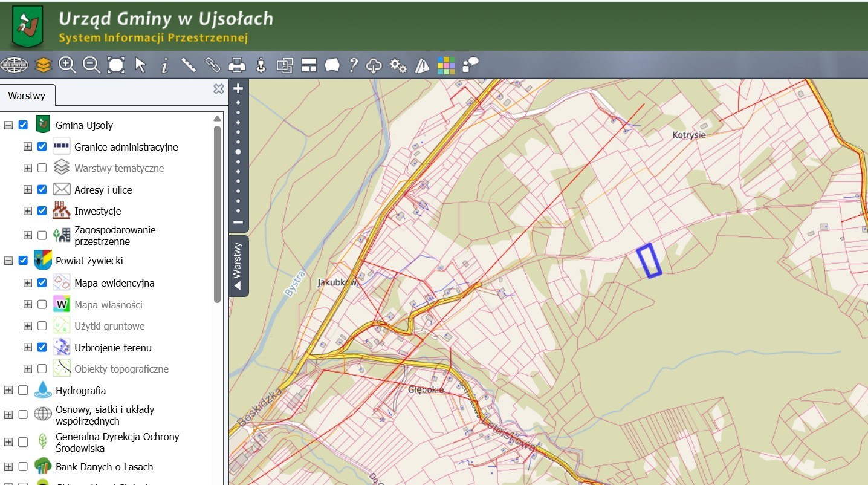Close the Warstwy panel with the X icon
Screen dimensions: 868x485
coord(219,89)
